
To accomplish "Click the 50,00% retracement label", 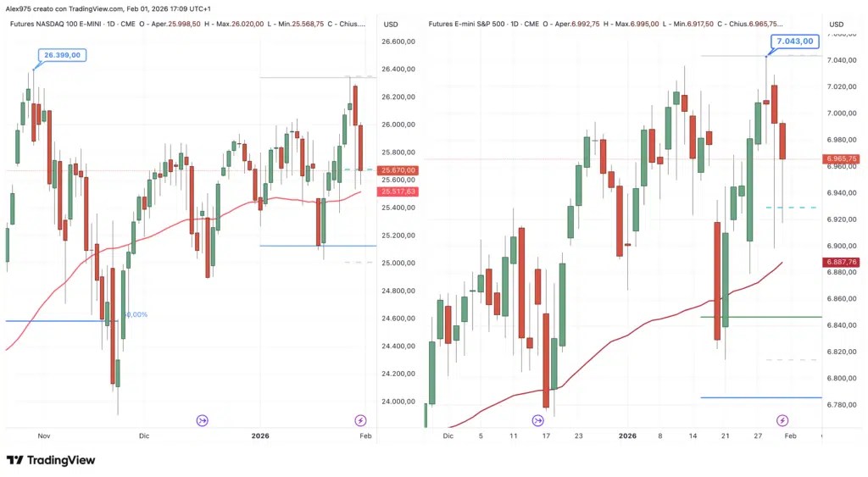I will (135, 314).
